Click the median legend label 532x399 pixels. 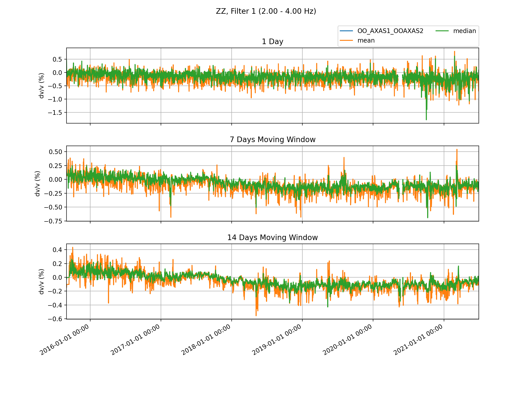[x=464, y=31]
